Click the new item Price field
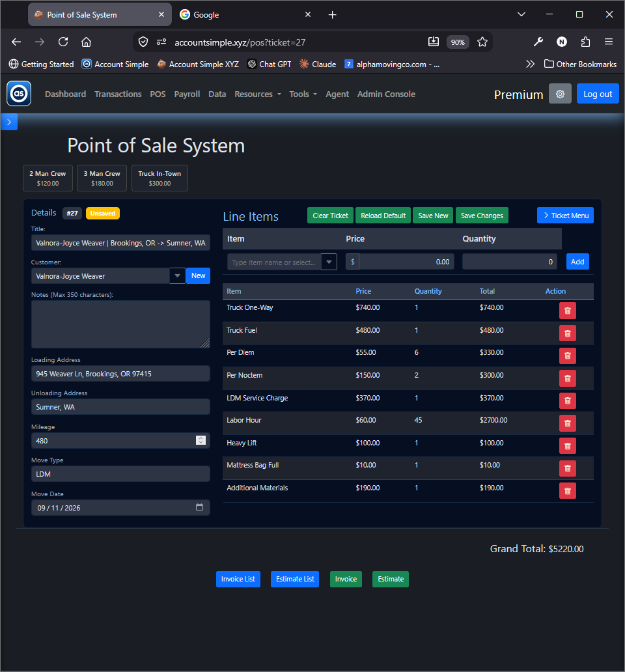 [406, 261]
